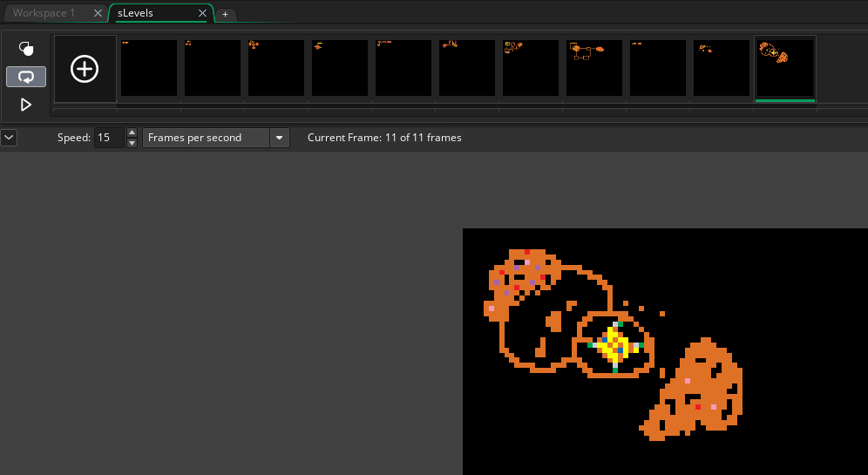Open speed unit dropdown arrow
868x475 pixels.
pyautogui.click(x=280, y=138)
